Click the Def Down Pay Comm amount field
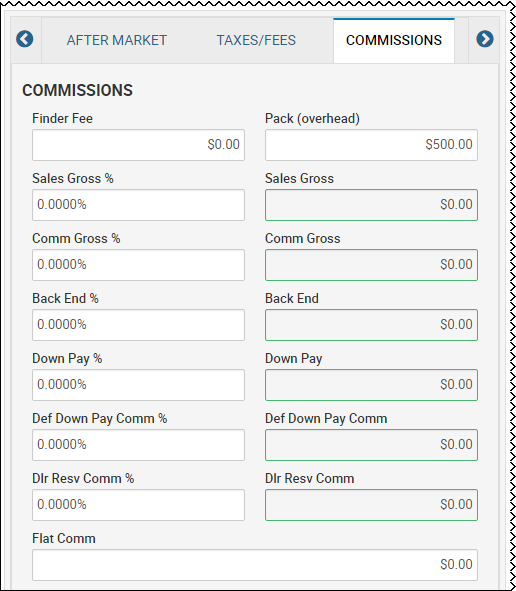 tap(371, 445)
